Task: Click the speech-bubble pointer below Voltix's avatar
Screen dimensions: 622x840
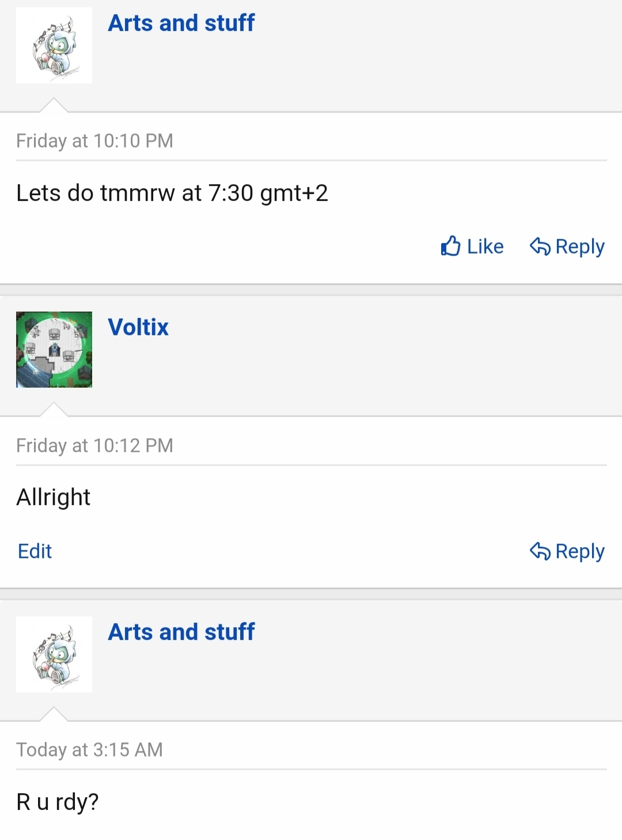Action: tap(54, 410)
